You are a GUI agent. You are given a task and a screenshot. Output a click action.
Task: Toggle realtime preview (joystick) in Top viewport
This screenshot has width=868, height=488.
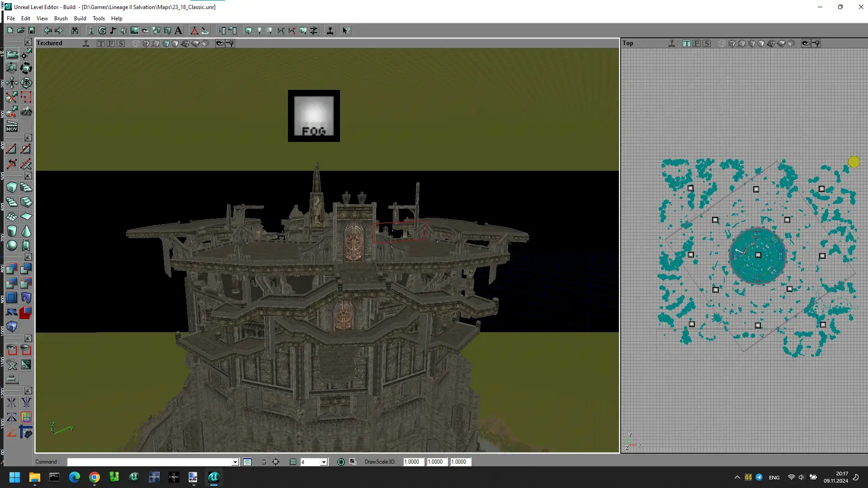[x=672, y=43]
